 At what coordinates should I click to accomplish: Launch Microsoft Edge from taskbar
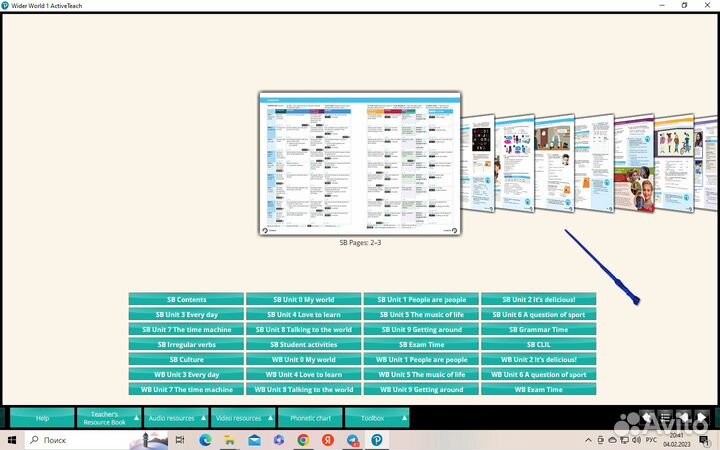205,440
